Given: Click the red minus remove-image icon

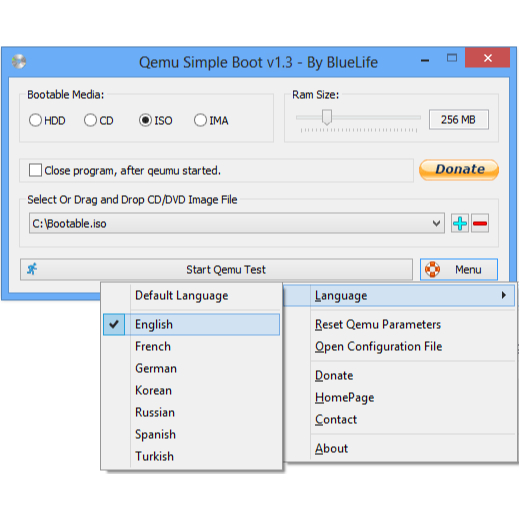Looking at the screenshot, I should coord(480,223).
